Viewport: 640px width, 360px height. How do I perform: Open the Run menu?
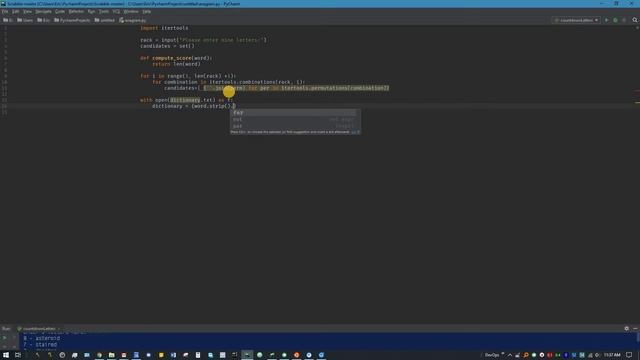coord(91,11)
